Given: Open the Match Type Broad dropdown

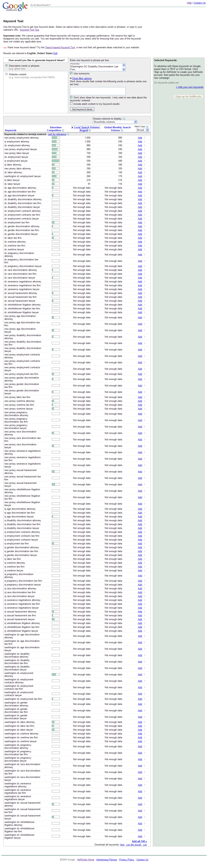Looking at the screenshot, I should point(142,130).
